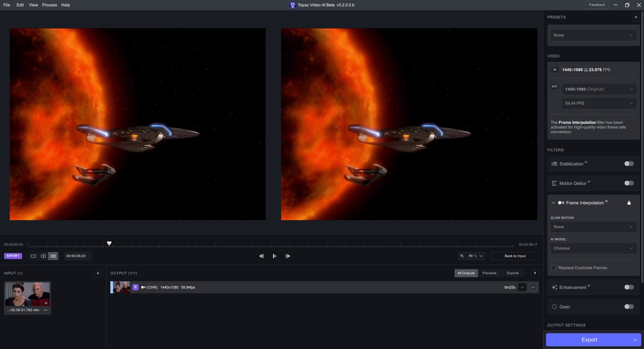Image resolution: width=644 pixels, height=349 pixels.
Task: Expand the 59.94 FPS output dropdown
Action: pyautogui.click(x=599, y=103)
